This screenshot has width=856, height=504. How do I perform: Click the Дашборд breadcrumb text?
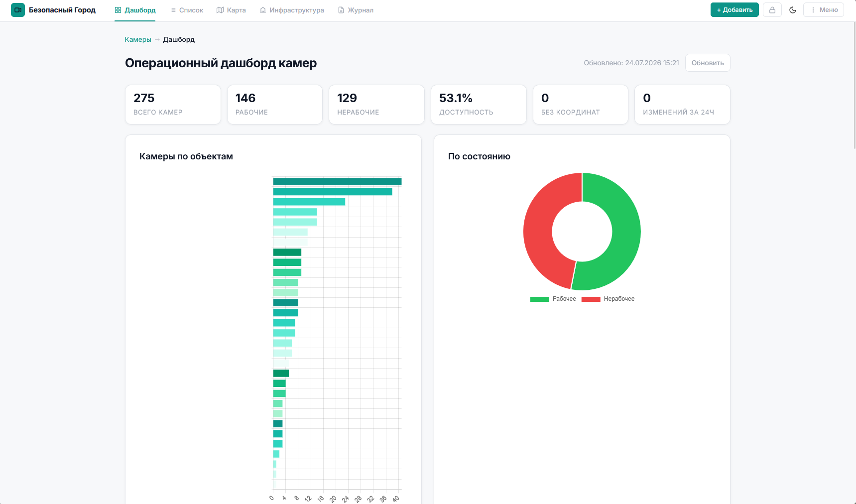[x=179, y=39]
